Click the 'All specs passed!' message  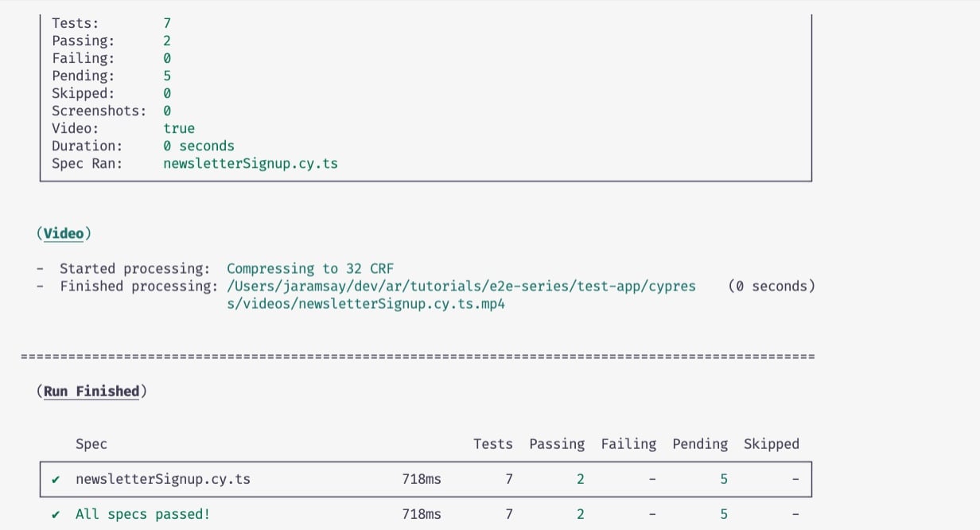(143, 514)
